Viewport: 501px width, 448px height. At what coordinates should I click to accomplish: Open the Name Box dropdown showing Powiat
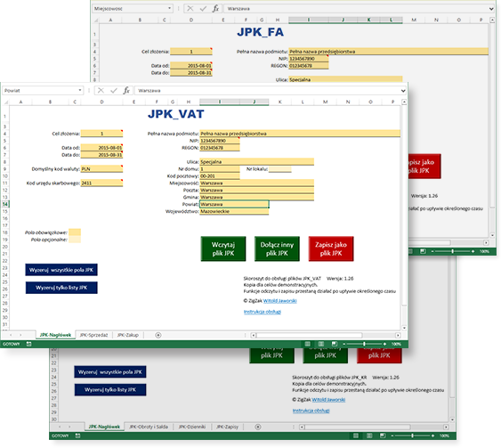click(x=80, y=91)
